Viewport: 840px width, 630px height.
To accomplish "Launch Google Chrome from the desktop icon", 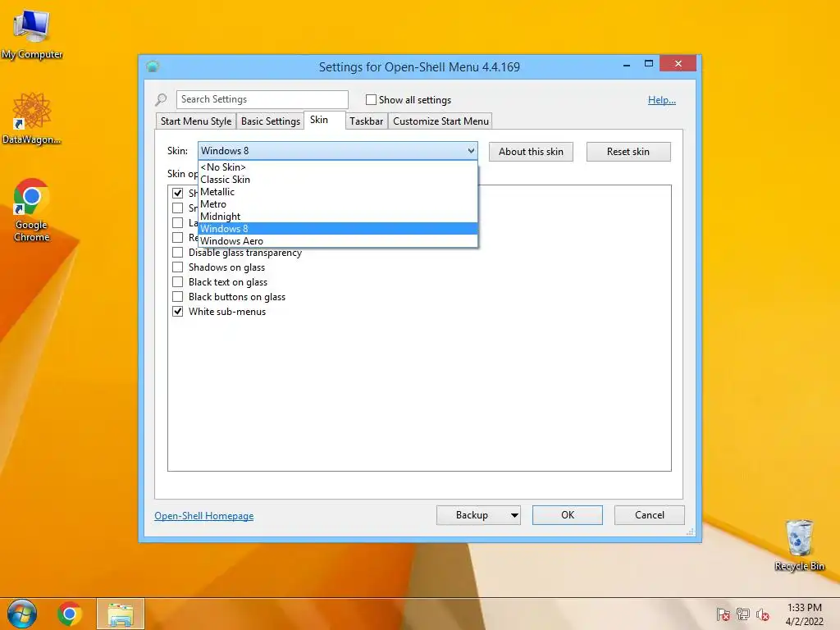I will pos(32,210).
